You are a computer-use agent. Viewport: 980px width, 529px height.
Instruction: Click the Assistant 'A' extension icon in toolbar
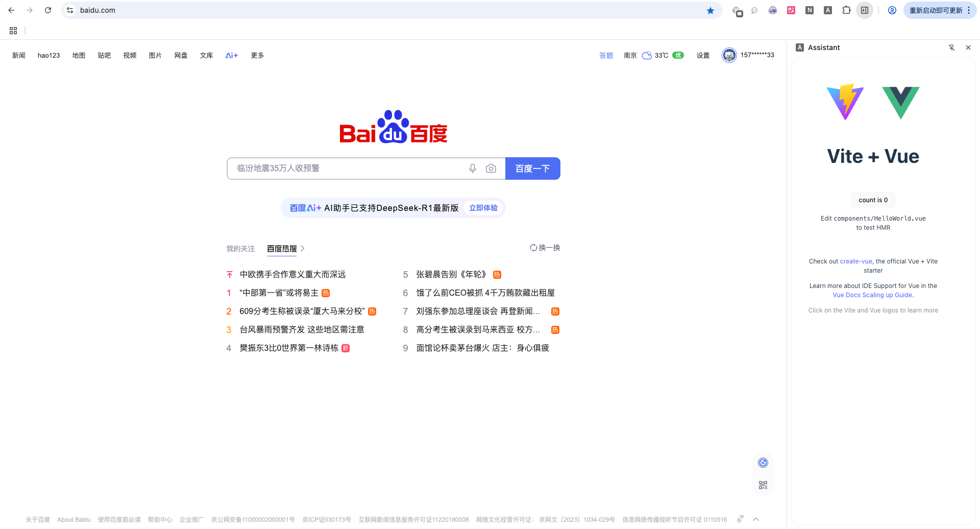click(x=828, y=10)
